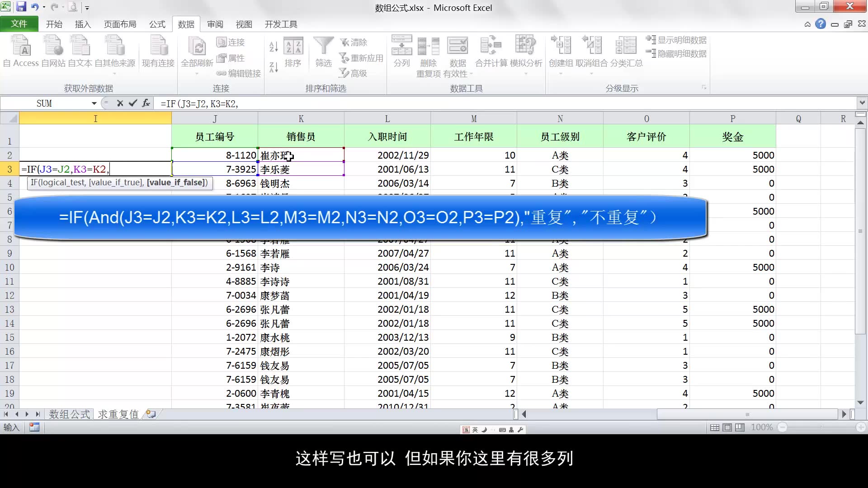
Task: Minimize the ribbon caret icon
Action: [807, 24]
